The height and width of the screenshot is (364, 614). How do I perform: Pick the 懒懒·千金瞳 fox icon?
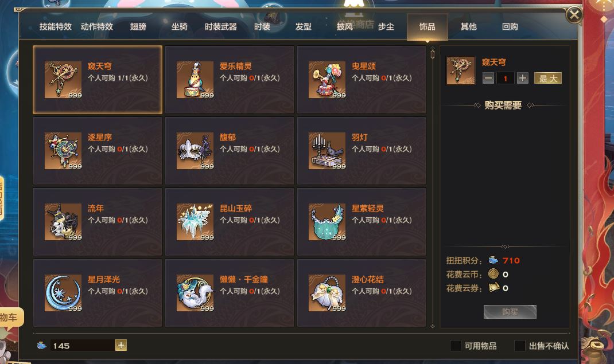(195, 293)
